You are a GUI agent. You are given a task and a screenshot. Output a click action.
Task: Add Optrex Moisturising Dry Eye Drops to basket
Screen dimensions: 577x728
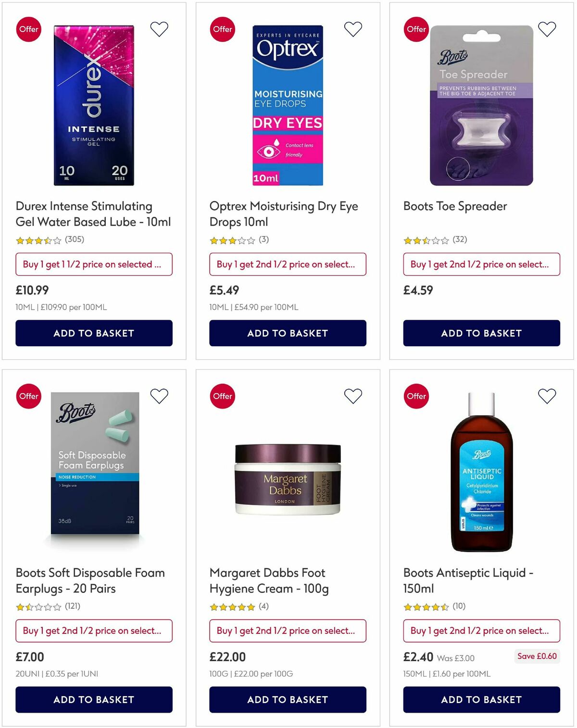click(288, 333)
